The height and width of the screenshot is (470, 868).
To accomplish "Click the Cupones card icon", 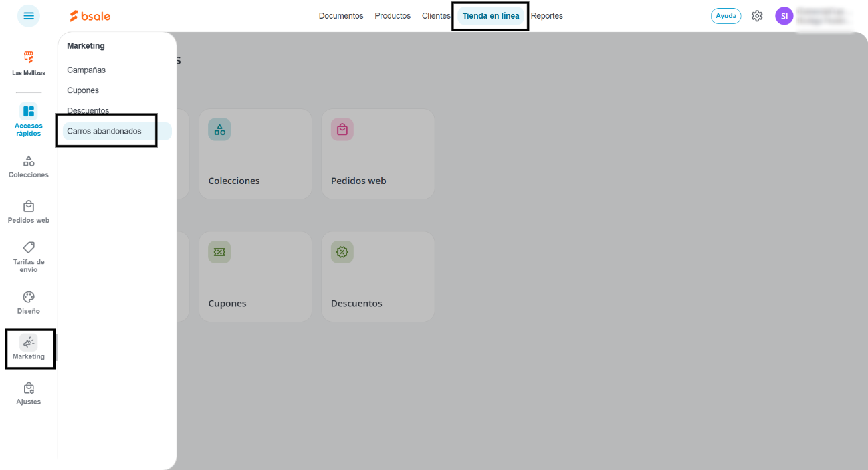I will pyautogui.click(x=219, y=252).
